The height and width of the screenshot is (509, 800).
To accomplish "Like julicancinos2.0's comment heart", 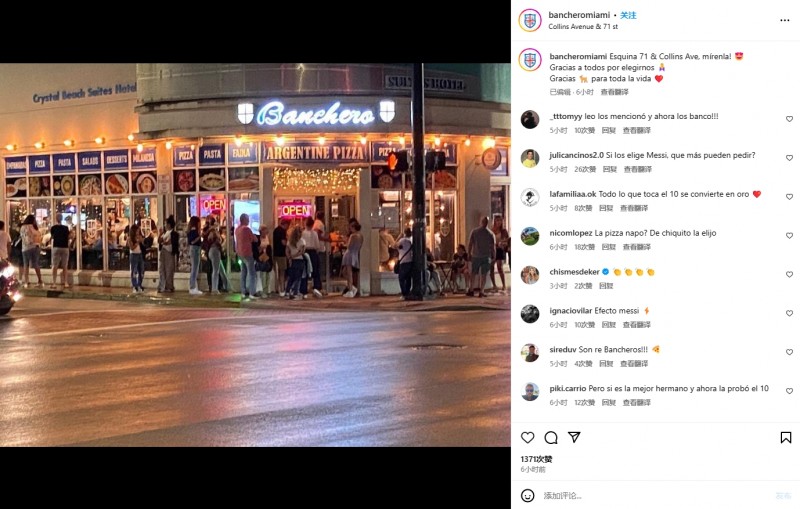I will (x=789, y=158).
